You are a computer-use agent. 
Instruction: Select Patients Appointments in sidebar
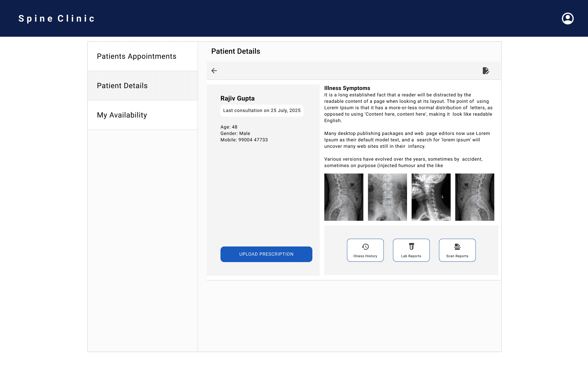point(136,56)
